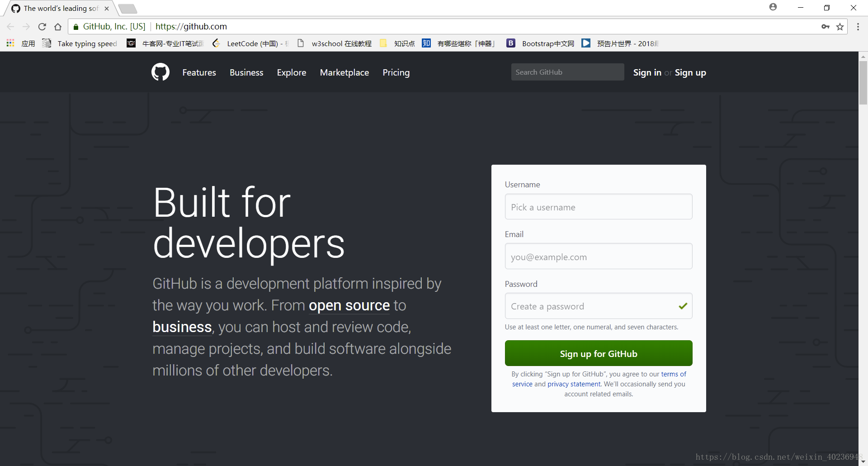The width and height of the screenshot is (868, 466).
Task: Open the apps grid bookmark icon
Action: 10,43
